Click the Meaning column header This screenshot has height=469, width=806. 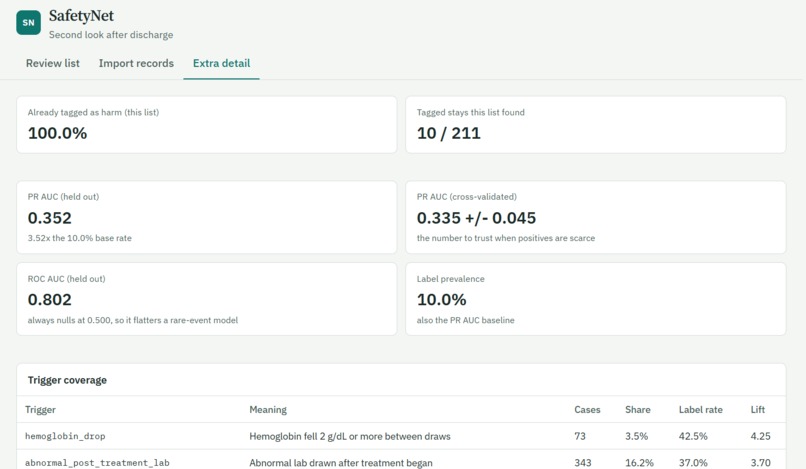point(268,410)
